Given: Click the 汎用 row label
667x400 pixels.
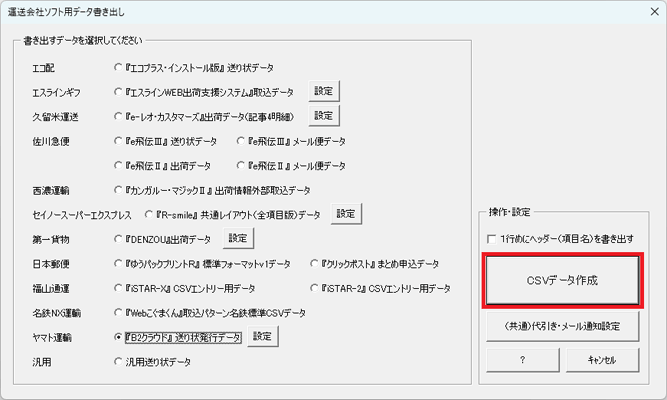Looking at the screenshot, I should pos(42,363).
